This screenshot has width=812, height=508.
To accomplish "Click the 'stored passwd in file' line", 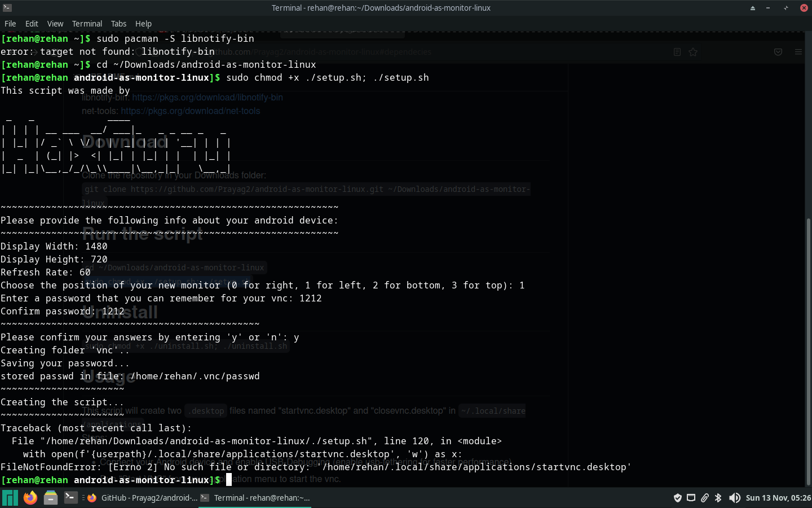I will pyautogui.click(x=130, y=376).
